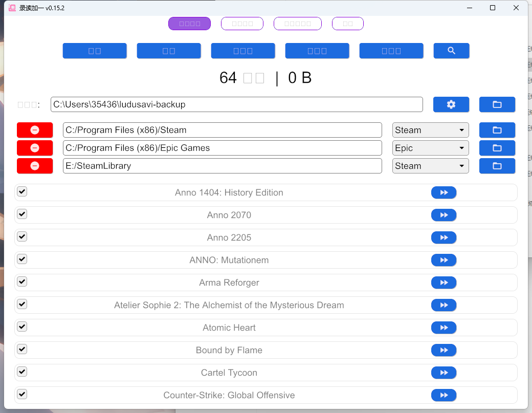The width and height of the screenshot is (532, 413).
Task: Open store dropdown for E:/SteamLibrary root
Action: pyautogui.click(x=431, y=166)
